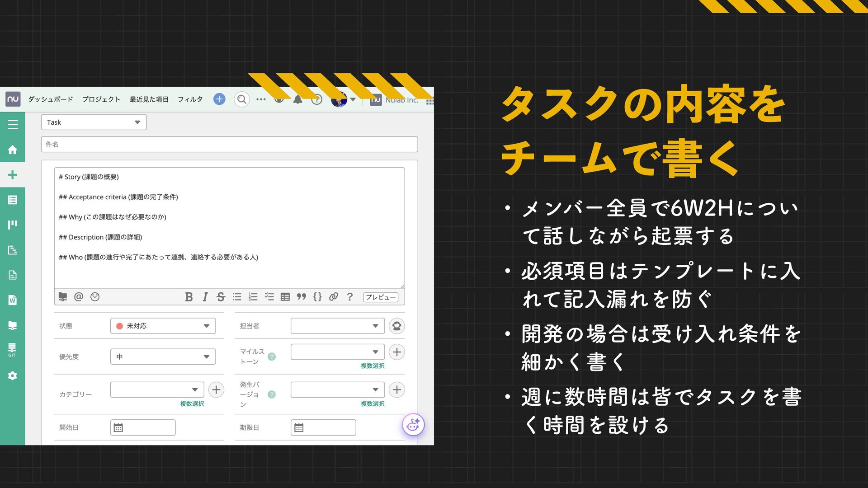Click 複数選択 link under カテゴリー
This screenshot has width=868, height=488.
coord(192,404)
